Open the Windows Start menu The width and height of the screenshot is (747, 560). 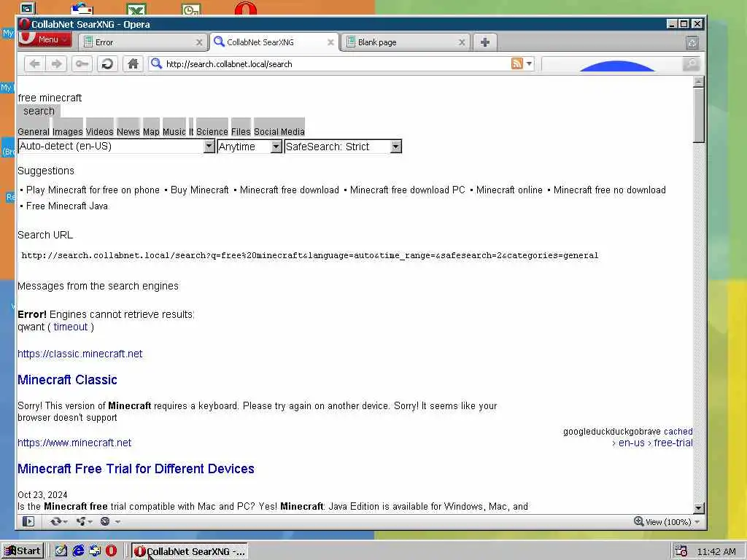click(23, 551)
